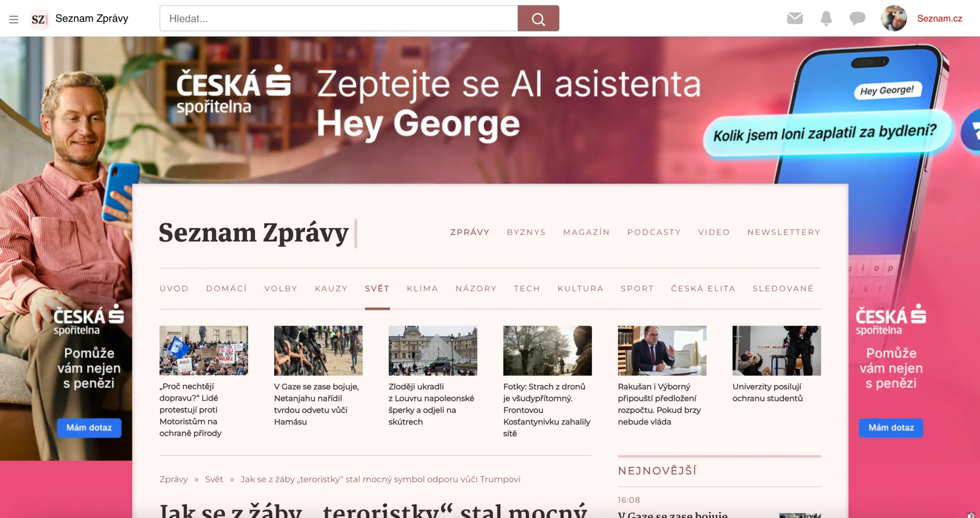Open the NEWSLETTERY section

coord(783,232)
